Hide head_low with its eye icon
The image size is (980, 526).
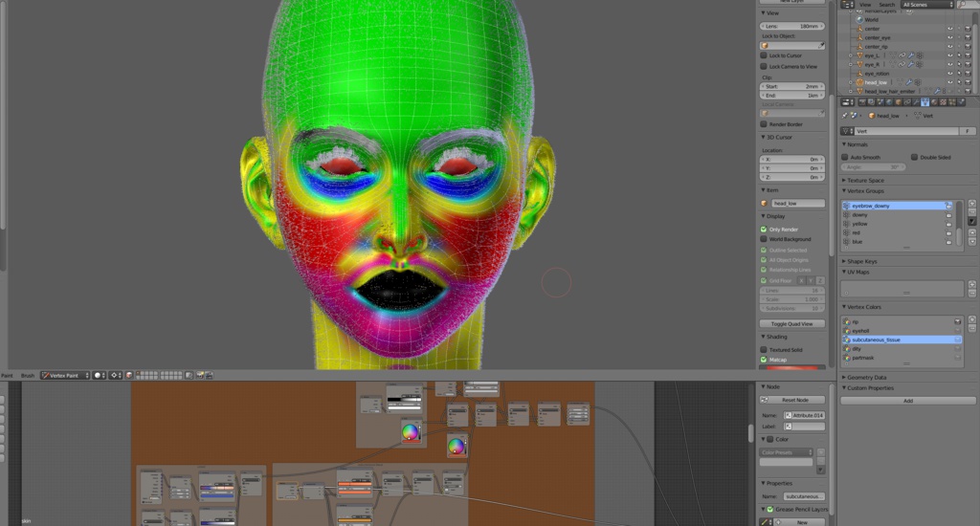pos(950,82)
